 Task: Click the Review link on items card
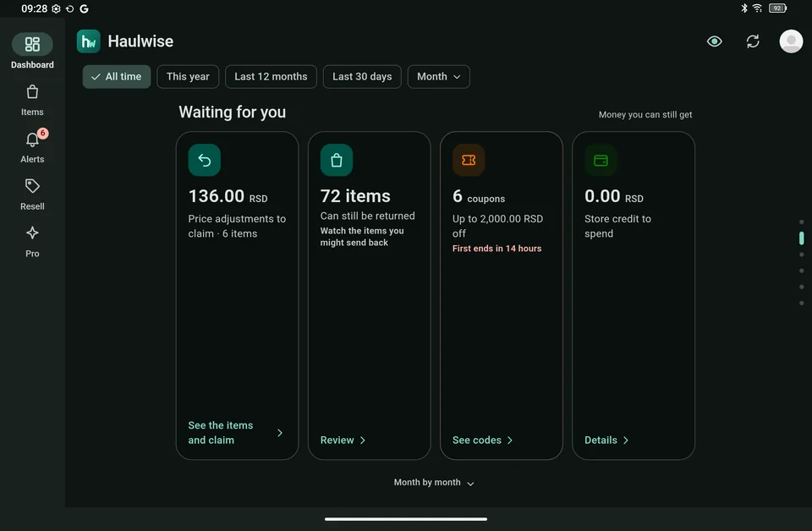click(343, 440)
